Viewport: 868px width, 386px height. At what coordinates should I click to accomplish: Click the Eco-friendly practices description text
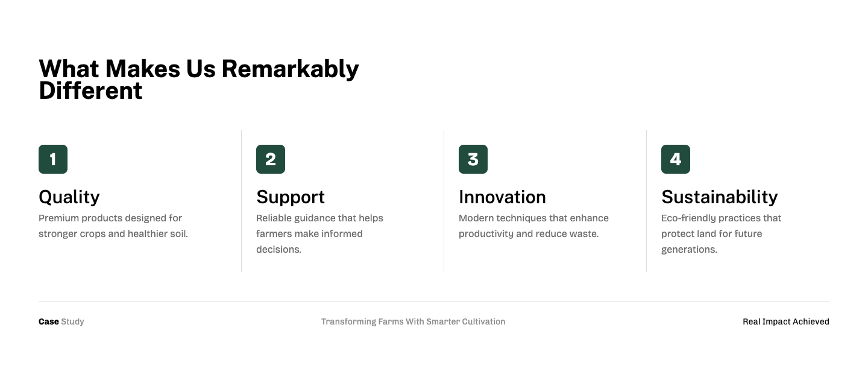coord(721,233)
